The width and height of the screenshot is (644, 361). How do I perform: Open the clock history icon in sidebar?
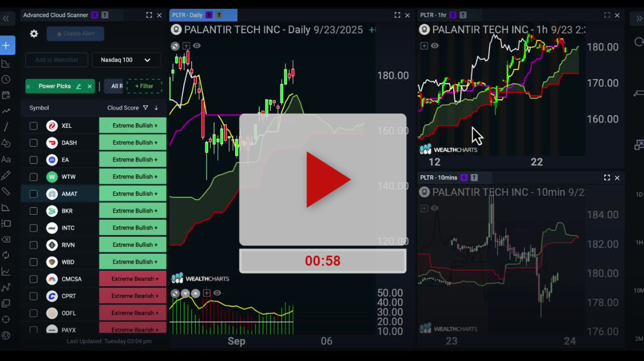coord(6,79)
